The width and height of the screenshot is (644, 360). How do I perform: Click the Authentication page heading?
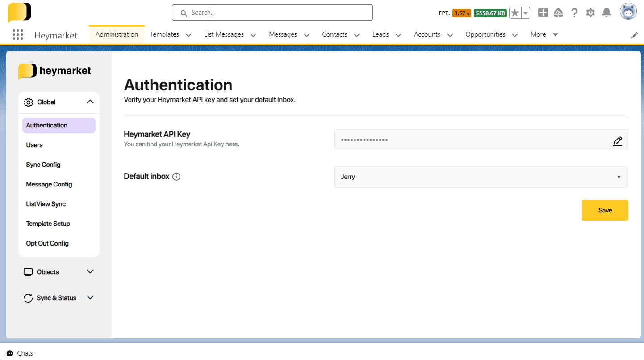pyautogui.click(x=178, y=85)
